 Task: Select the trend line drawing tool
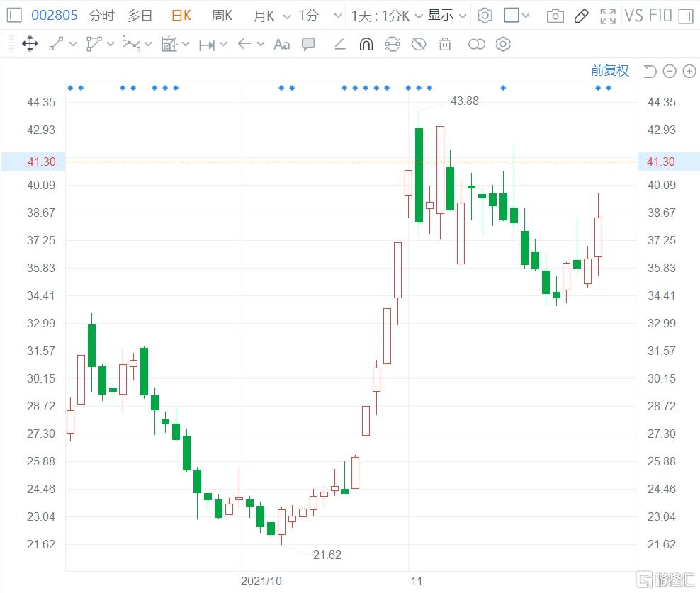(56, 44)
